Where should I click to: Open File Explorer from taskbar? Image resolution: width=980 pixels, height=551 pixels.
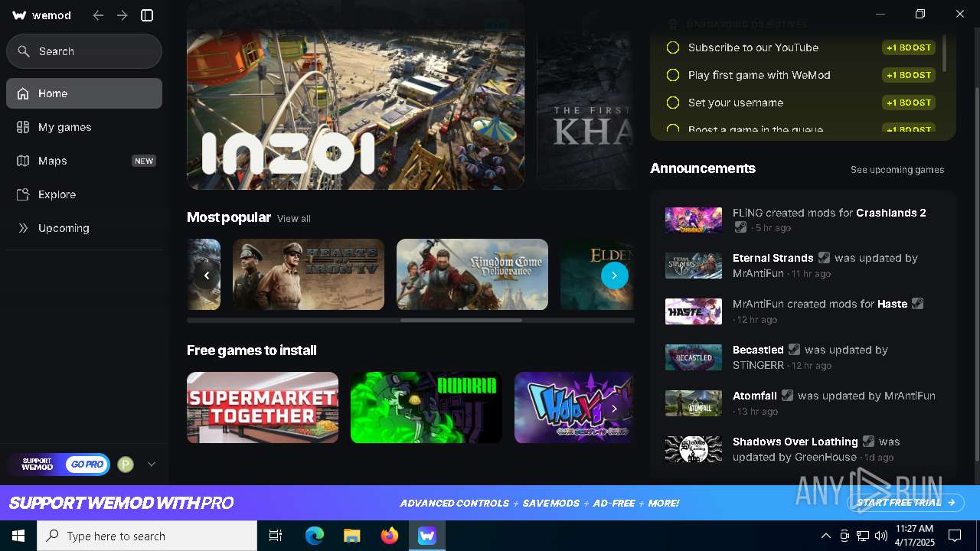pos(351,536)
